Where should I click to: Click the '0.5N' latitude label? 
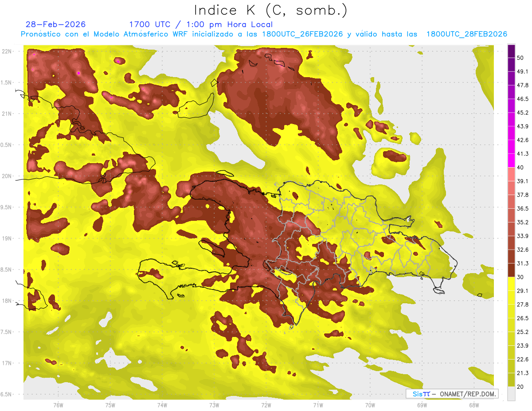[x=7, y=145]
